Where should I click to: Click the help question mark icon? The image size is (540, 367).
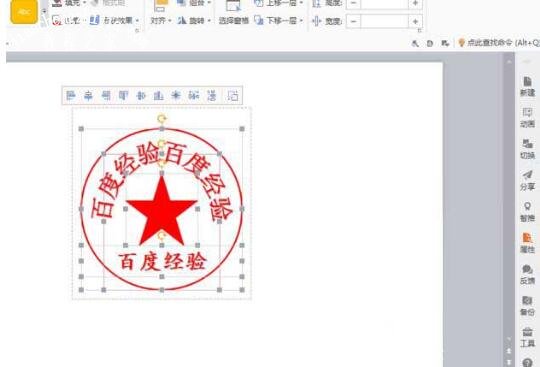pos(527,362)
